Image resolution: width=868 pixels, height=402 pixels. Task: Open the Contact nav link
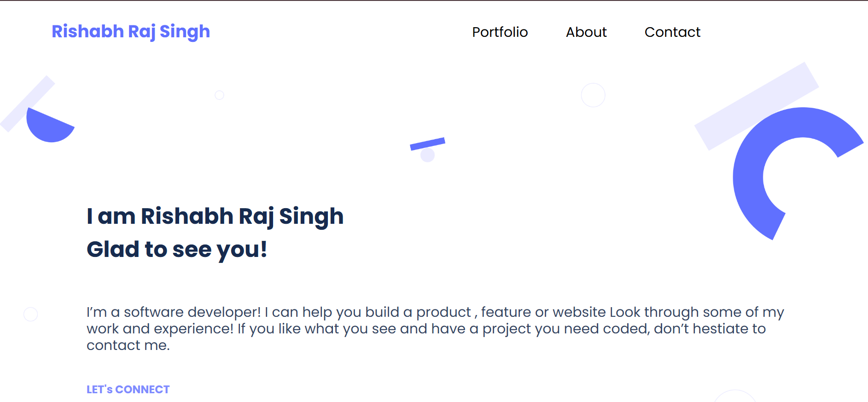tap(672, 32)
